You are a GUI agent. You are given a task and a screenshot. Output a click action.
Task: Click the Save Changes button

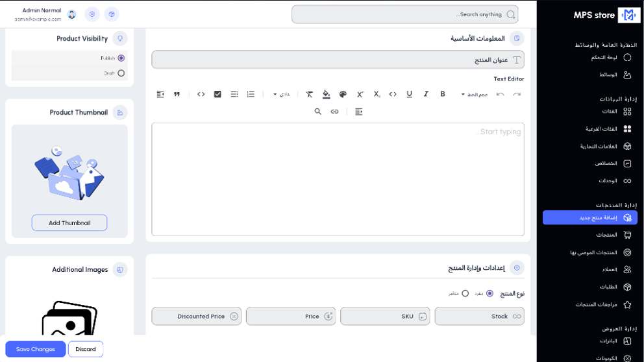(x=35, y=349)
